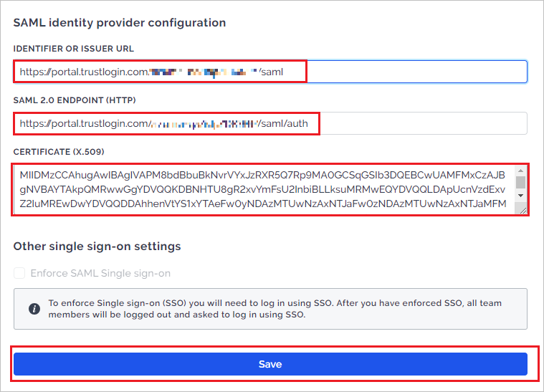Click the Enforce SAML Single sign-on label
544x392 pixels.
pyautogui.click(x=100, y=273)
